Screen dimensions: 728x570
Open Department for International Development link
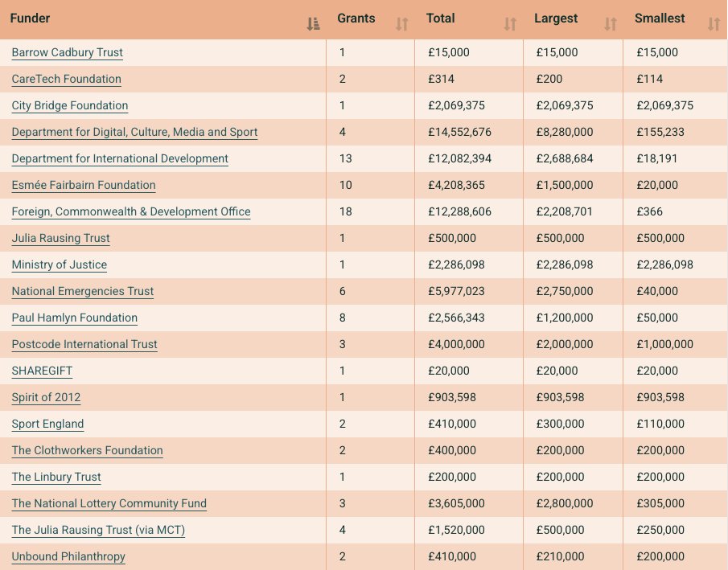(x=120, y=158)
